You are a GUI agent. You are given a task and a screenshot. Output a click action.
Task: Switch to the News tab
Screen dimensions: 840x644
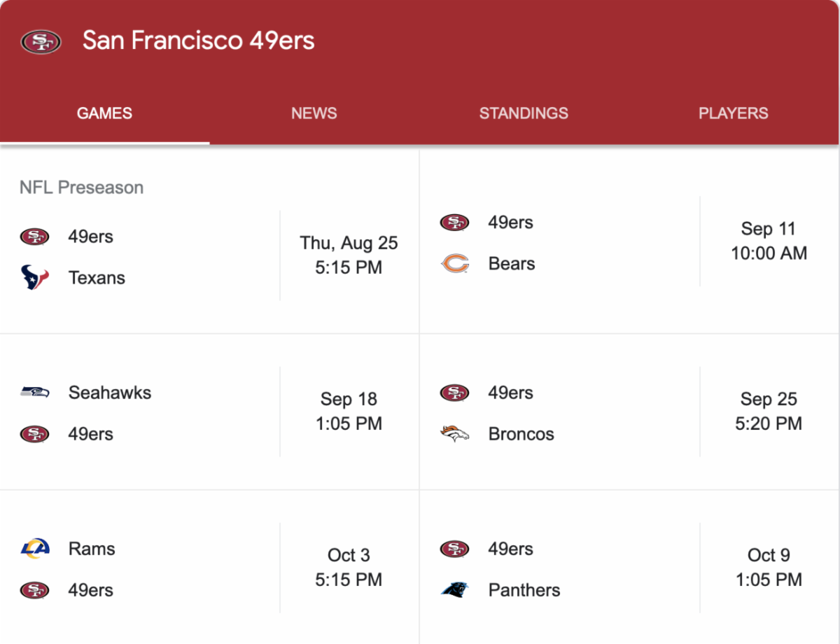pyautogui.click(x=314, y=113)
